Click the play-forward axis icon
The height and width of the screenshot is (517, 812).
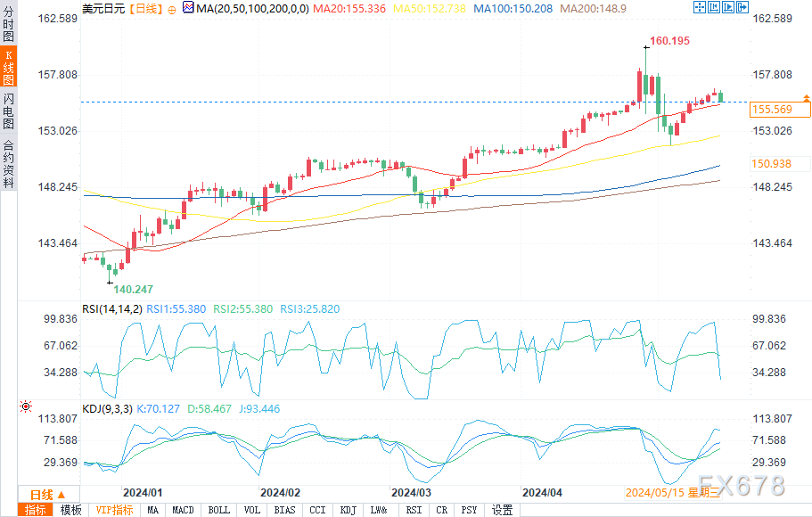click(x=728, y=7)
